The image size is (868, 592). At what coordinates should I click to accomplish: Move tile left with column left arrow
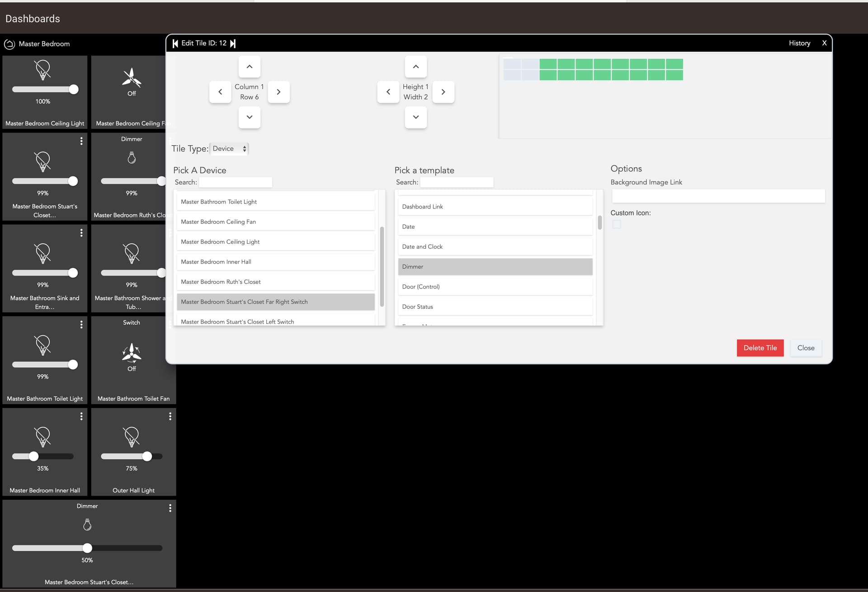pos(220,92)
